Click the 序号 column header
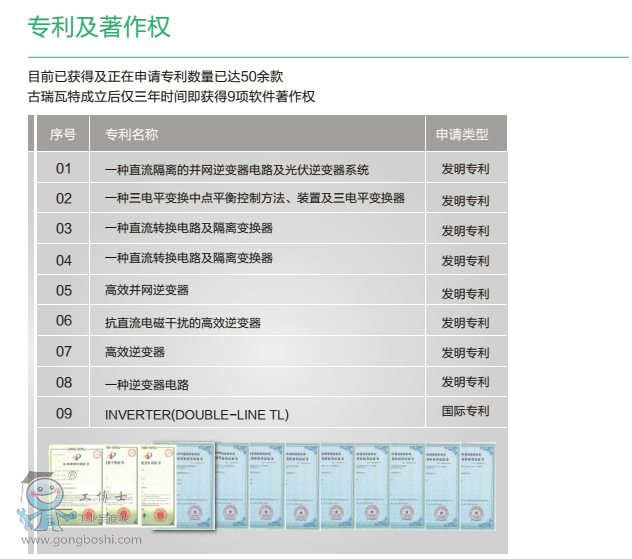632x559 pixels. (63, 134)
